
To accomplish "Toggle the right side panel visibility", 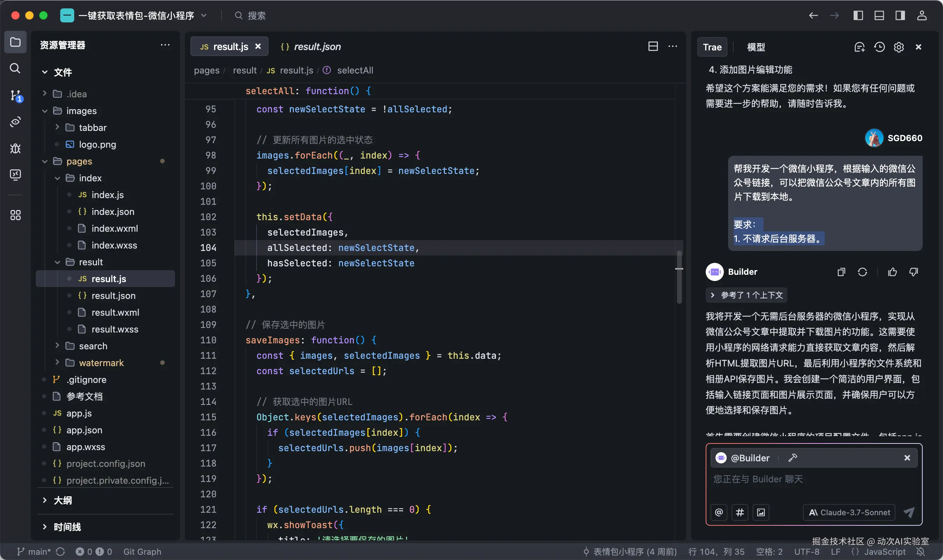I will 900,15.
